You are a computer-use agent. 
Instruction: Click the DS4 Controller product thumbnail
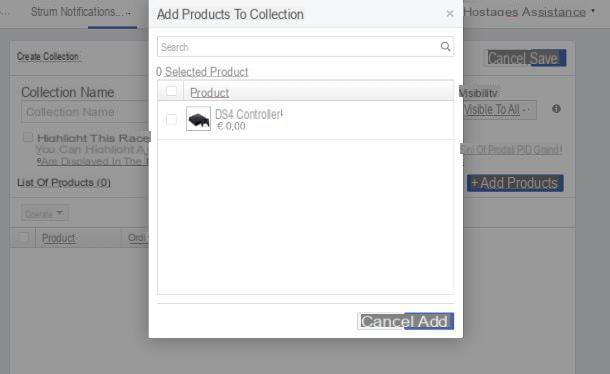pos(198,119)
